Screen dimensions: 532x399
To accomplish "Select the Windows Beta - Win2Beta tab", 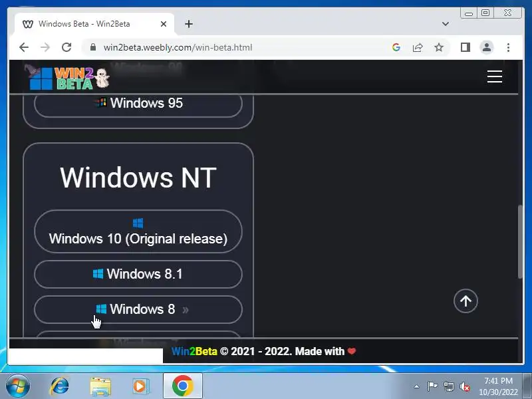I will point(94,24).
